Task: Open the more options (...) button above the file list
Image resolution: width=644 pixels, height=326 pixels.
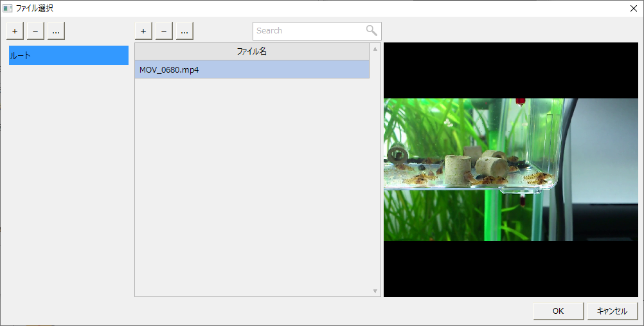Action: click(x=184, y=31)
